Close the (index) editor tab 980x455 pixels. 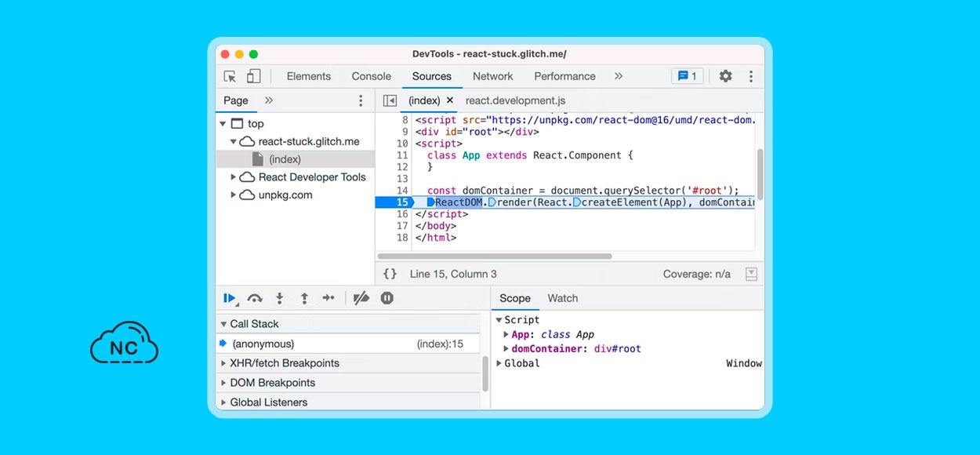[x=450, y=100]
